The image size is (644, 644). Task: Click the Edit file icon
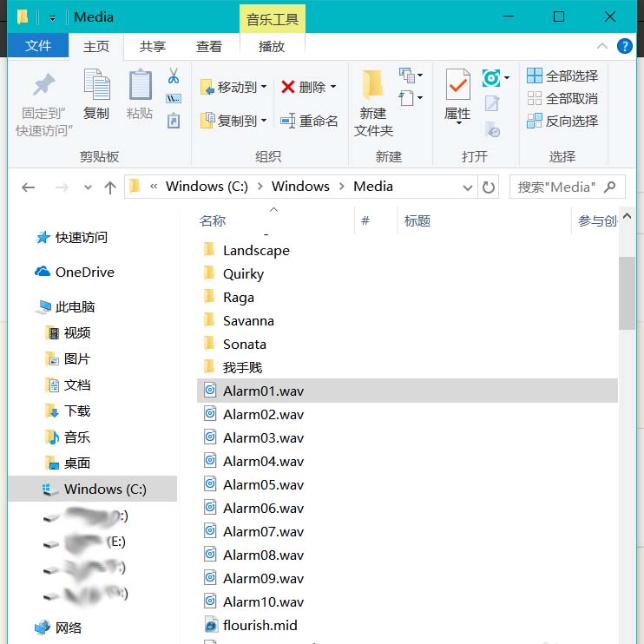coord(491,103)
